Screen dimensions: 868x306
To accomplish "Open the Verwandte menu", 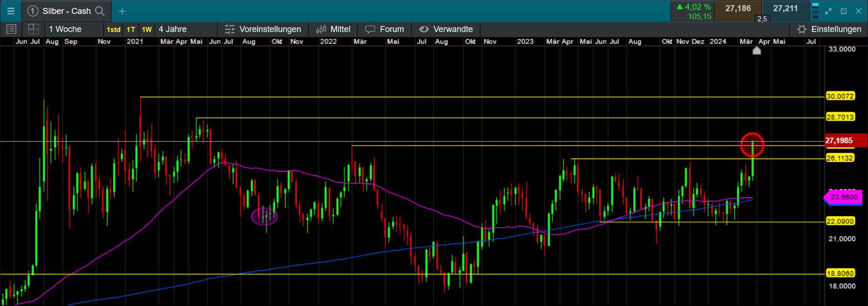I will pyautogui.click(x=446, y=29).
